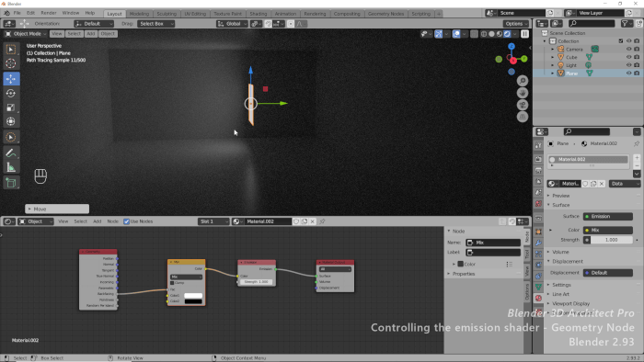The height and width of the screenshot is (362, 644).
Task: Open the Select Box drag dropdown
Action: coord(155,24)
